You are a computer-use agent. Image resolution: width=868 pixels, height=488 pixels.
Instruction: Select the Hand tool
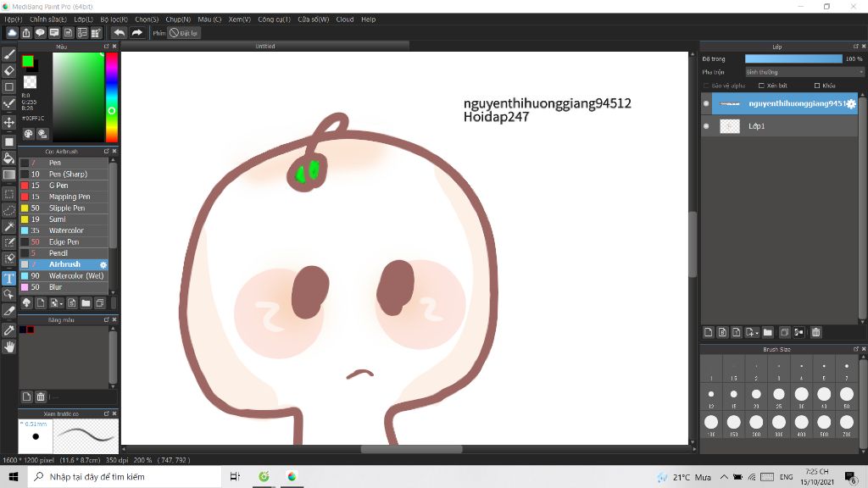click(8, 347)
